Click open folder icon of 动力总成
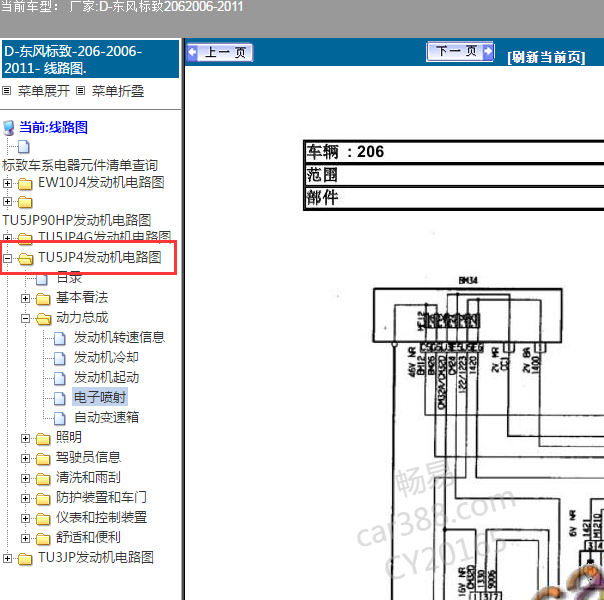This screenshot has height=600, width=604. pyautogui.click(x=44, y=319)
